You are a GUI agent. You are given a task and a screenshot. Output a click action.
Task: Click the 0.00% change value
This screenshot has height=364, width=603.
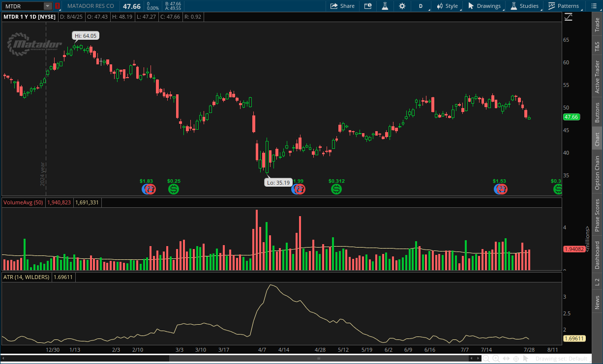[x=153, y=8]
